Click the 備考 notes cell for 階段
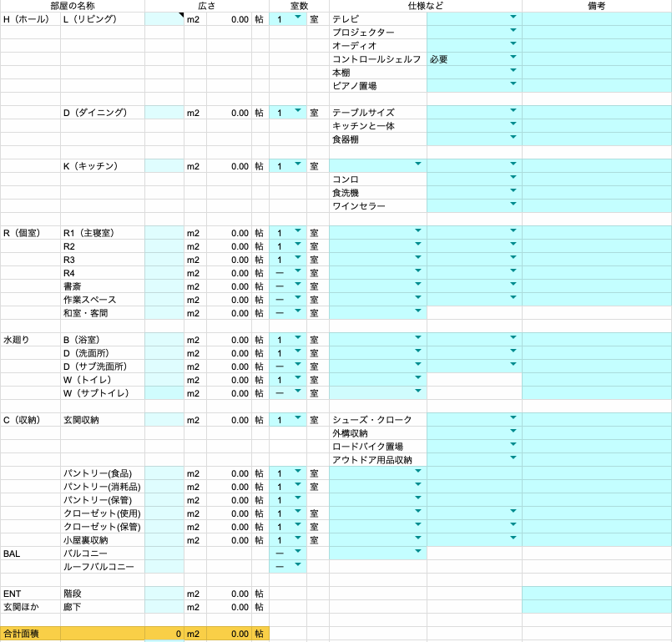 click(597, 594)
